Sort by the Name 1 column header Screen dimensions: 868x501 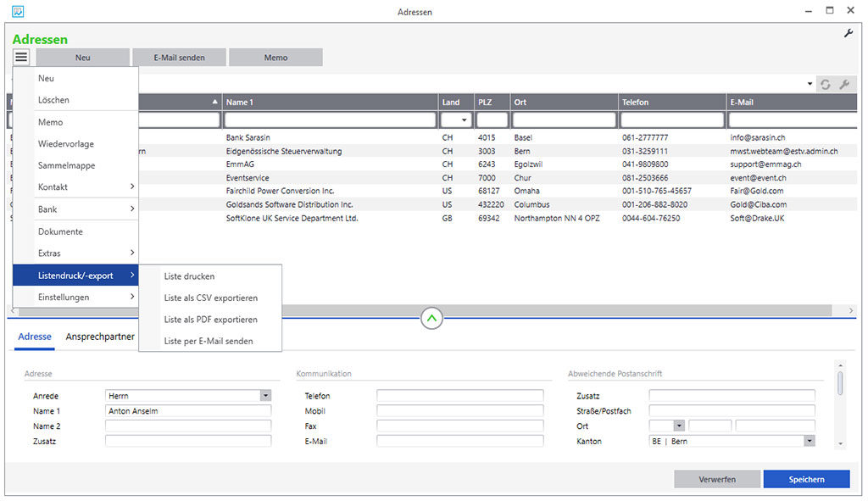[330, 102]
